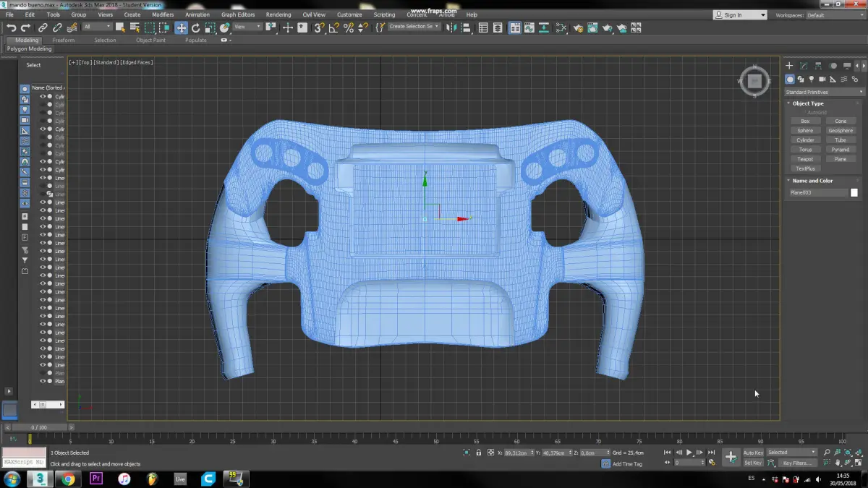Open Key Filters dialog button
Screen dimensions: 868x488
pyautogui.click(x=797, y=463)
